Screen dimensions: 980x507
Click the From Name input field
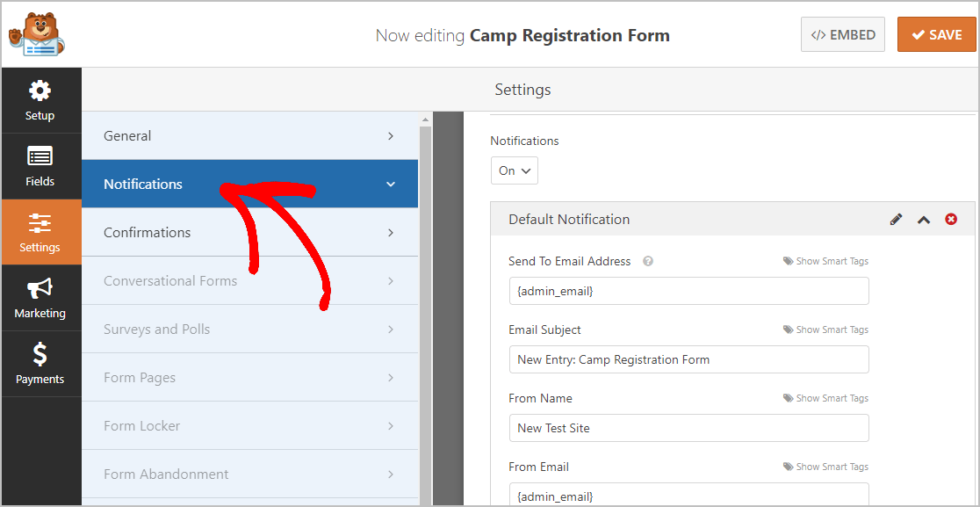click(x=688, y=428)
